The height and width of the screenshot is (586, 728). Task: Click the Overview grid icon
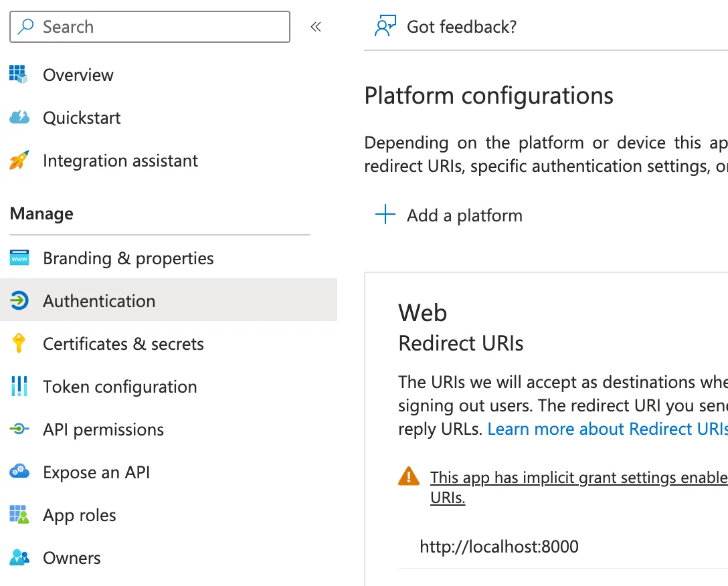click(19, 74)
